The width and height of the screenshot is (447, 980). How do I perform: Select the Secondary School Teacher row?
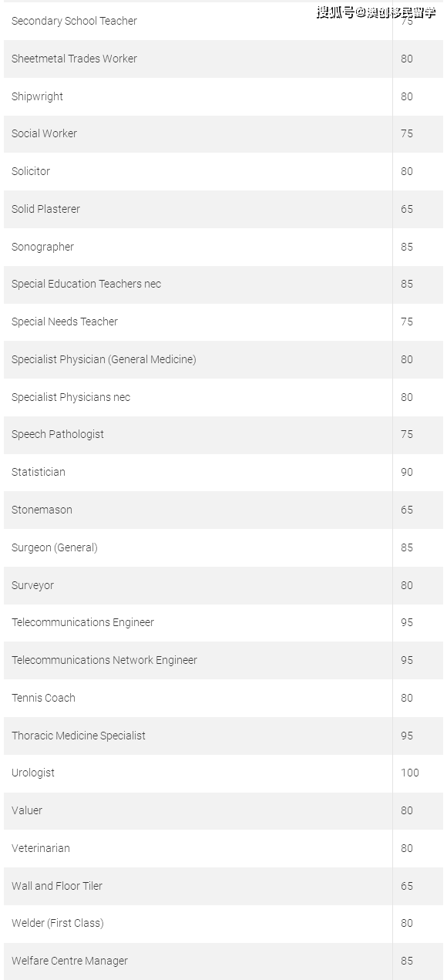tap(223, 21)
